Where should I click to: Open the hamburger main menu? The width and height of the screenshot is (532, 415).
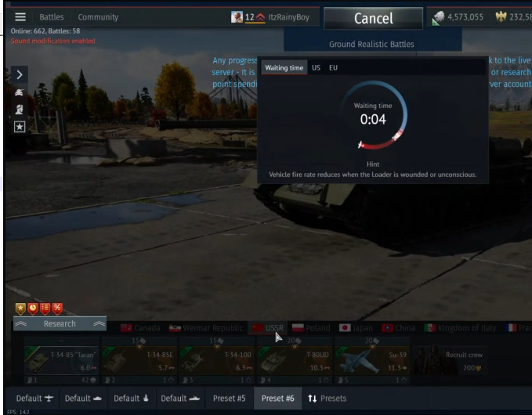click(x=20, y=17)
